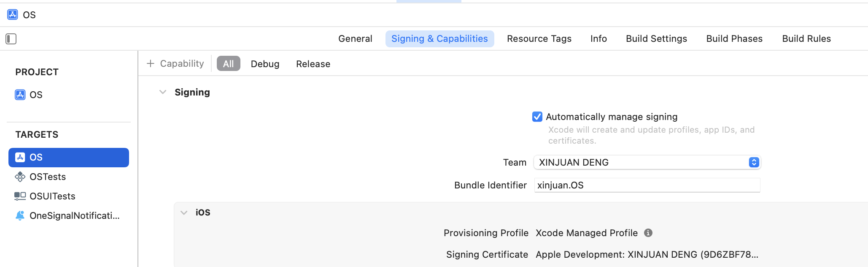Select the OS project under PROJECT
868x267 pixels.
29,95
